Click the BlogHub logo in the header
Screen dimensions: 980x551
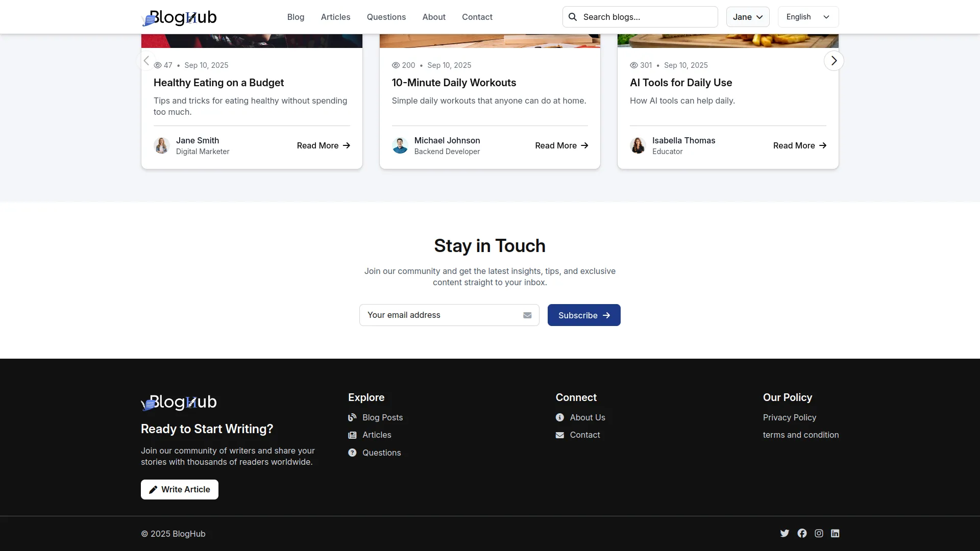tap(180, 17)
